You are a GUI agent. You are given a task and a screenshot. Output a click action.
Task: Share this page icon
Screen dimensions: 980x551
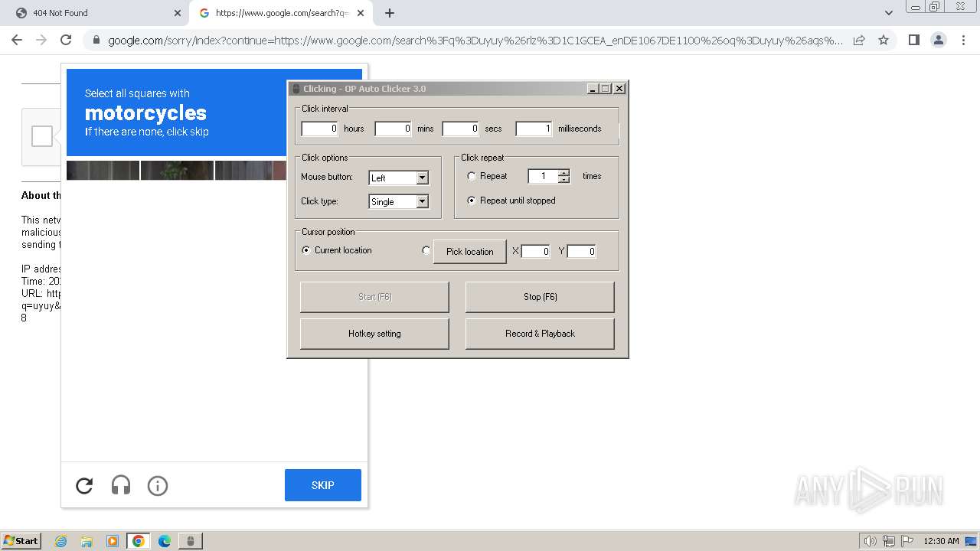tap(859, 40)
